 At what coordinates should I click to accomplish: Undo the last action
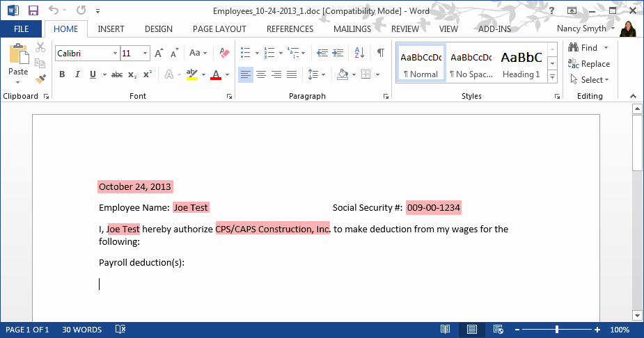coord(54,10)
